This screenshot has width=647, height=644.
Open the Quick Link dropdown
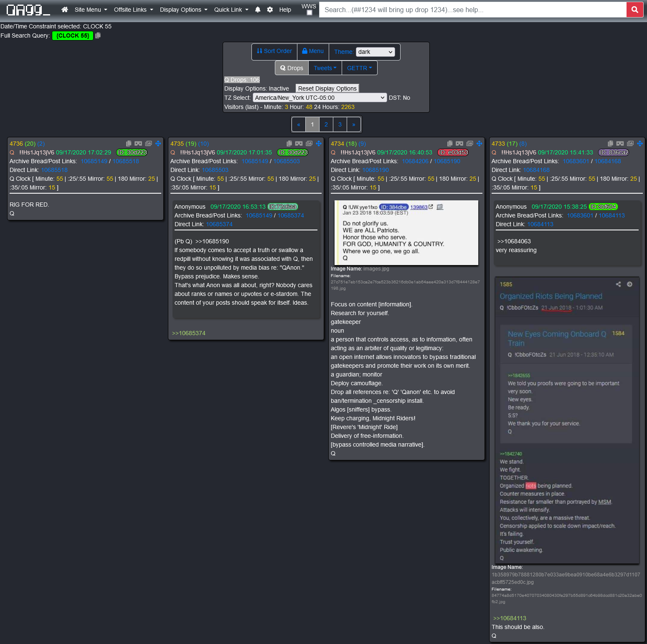[231, 10]
